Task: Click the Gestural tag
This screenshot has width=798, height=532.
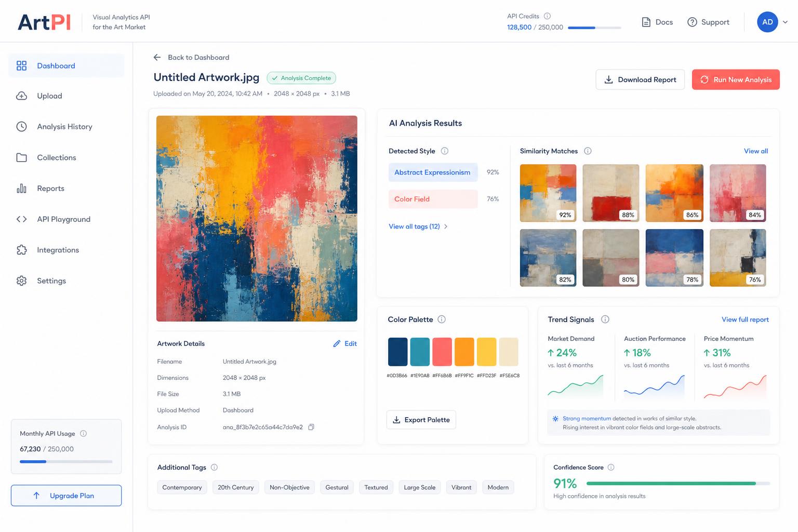Action: point(337,487)
